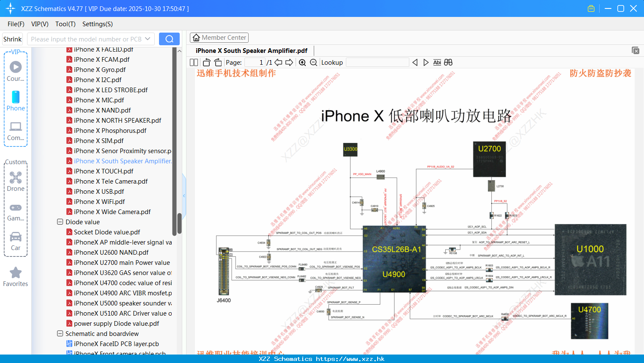Open iPhone X Tele Camera.pdf

click(111, 181)
